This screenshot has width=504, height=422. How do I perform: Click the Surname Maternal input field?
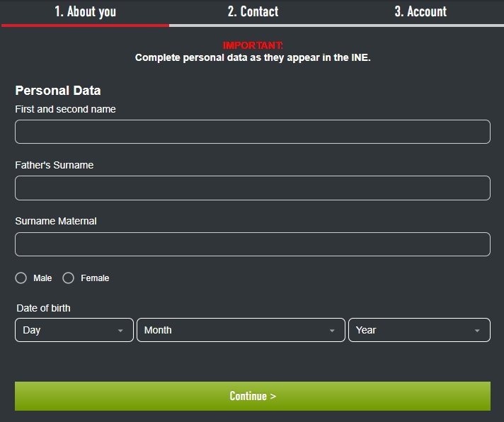click(x=252, y=244)
